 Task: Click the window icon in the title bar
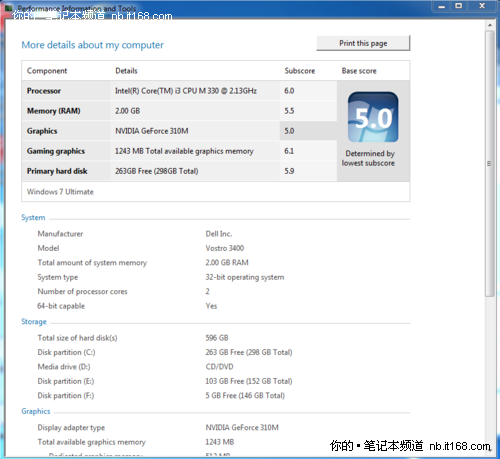pos(9,8)
